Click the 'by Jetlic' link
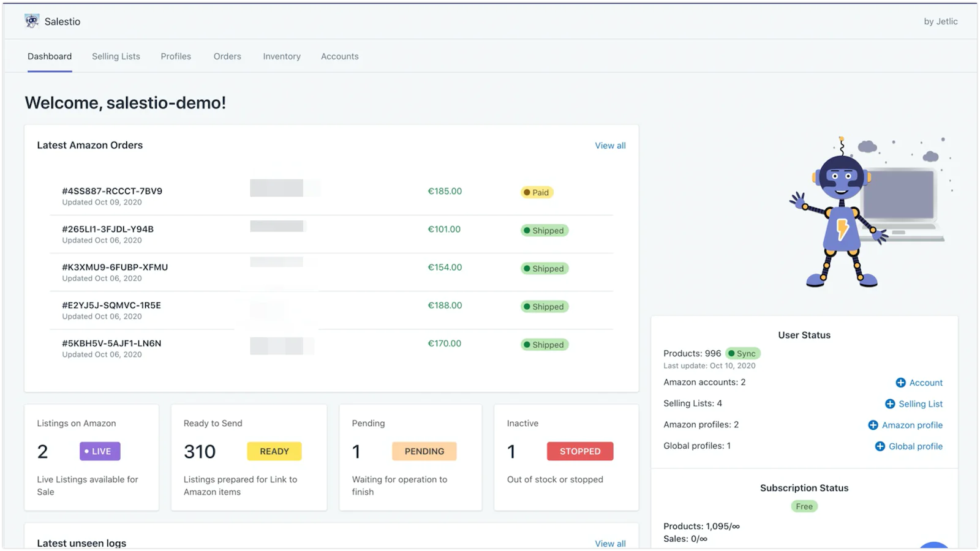Viewport: 980px width, 551px height. tap(940, 21)
